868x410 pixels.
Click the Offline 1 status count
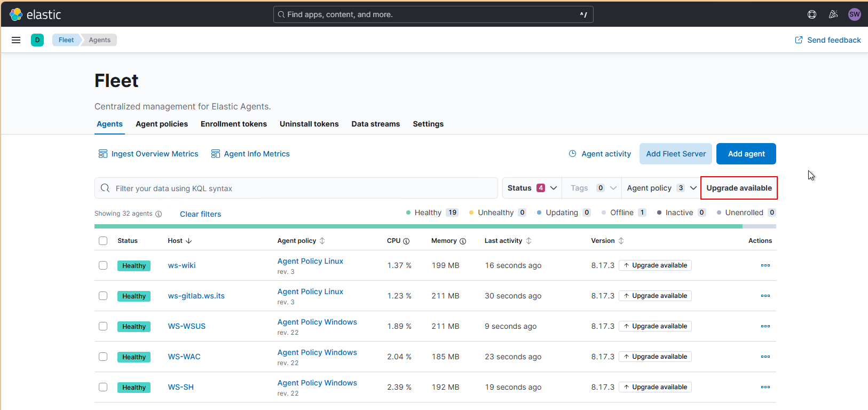pyautogui.click(x=624, y=212)
